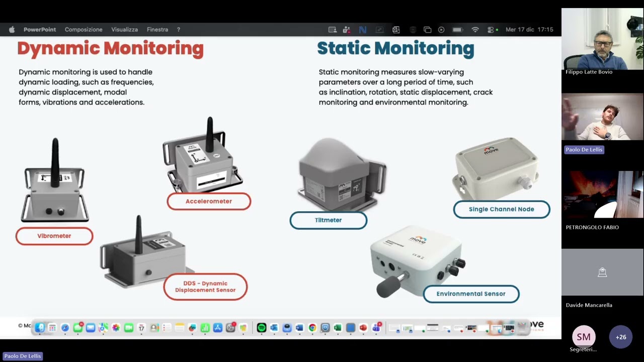Open the Apple menu

pyautogui.click(x=12, y=30)
